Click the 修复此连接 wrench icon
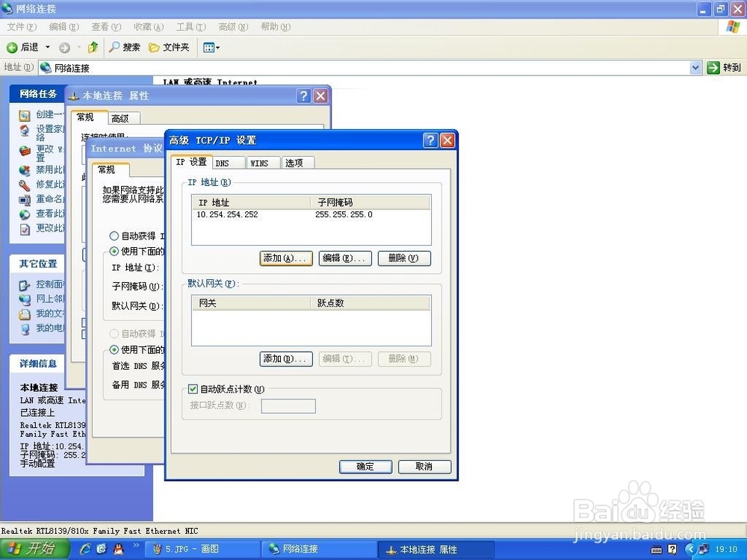The image size is (747, 560). [25, 185]
